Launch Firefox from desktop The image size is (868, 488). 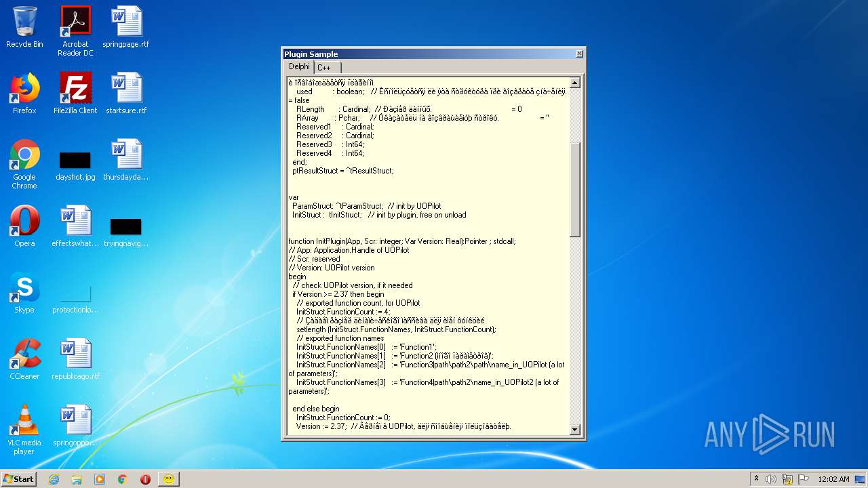[x=24, y=94]
